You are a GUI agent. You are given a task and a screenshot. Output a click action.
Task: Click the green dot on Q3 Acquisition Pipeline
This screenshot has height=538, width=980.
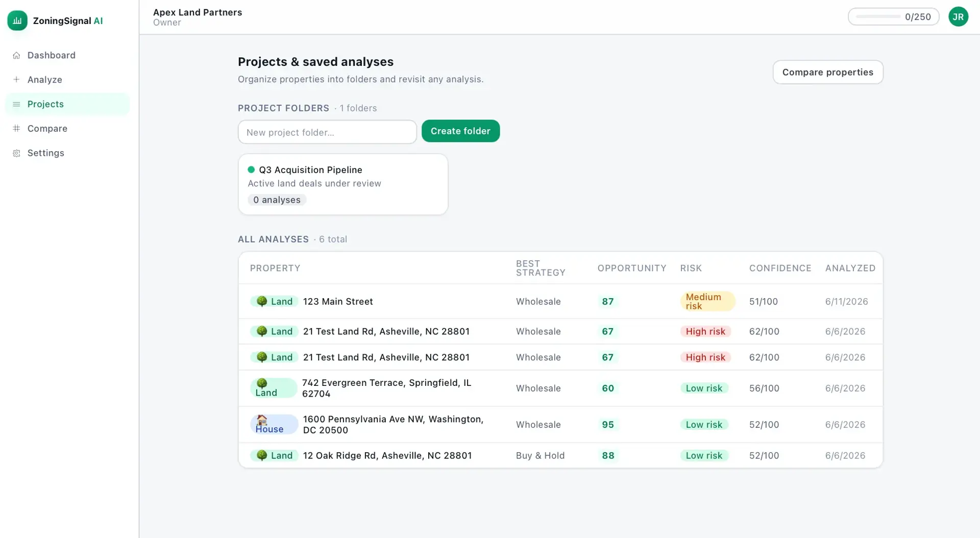point(251,169)
